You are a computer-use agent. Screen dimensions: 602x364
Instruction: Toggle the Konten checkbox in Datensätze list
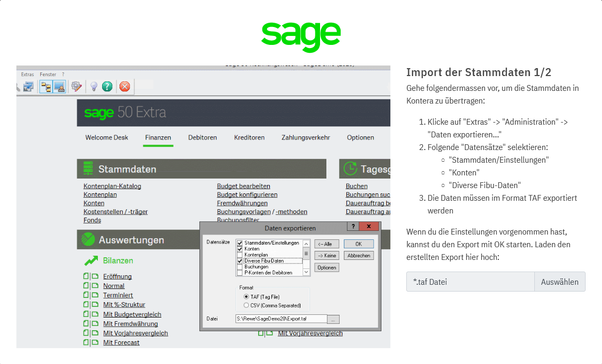tap(240, 249)
